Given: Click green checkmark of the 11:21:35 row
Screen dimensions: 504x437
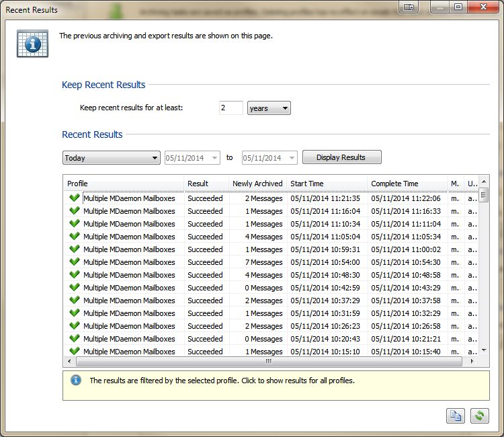Looking at the screenshot, I should [74, 198].
